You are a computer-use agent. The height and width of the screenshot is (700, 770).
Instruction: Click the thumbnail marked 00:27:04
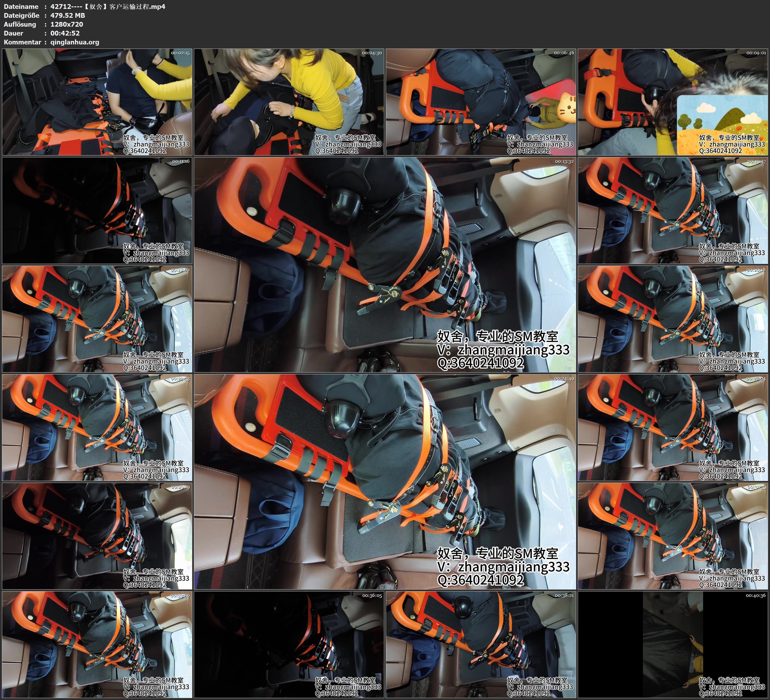point(673,427)
